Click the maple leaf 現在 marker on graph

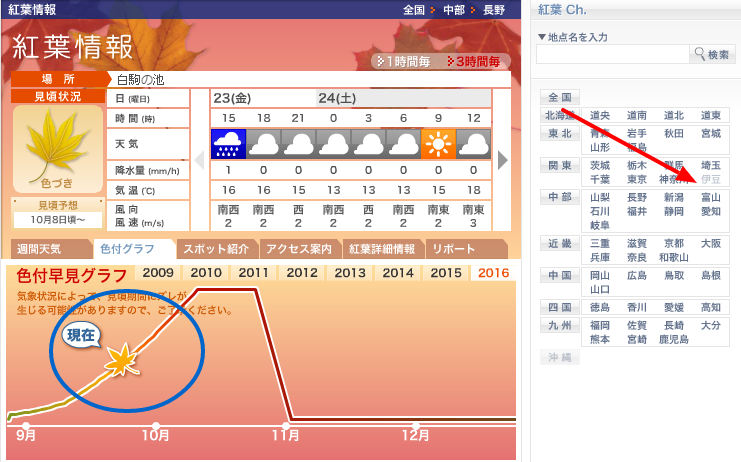(122, 360)
